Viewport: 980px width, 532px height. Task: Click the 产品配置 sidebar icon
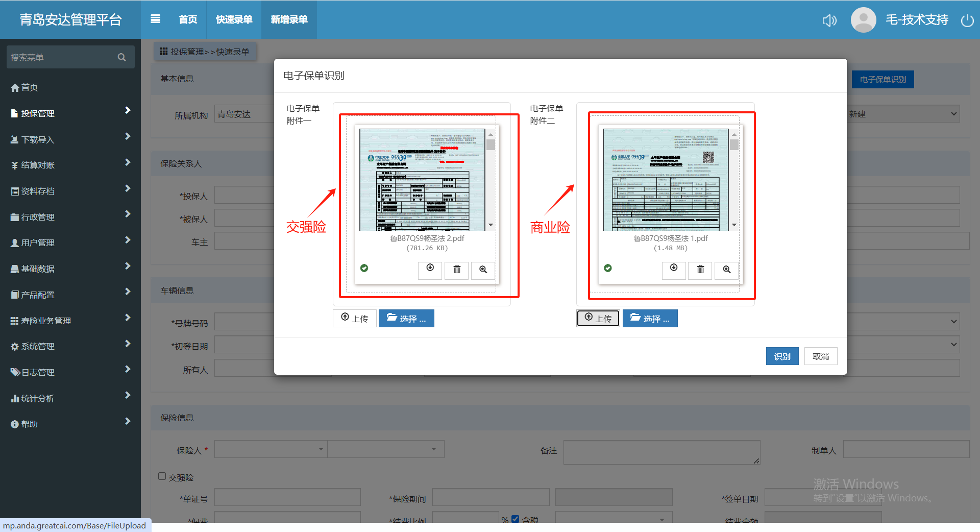[x=15, y=295]
